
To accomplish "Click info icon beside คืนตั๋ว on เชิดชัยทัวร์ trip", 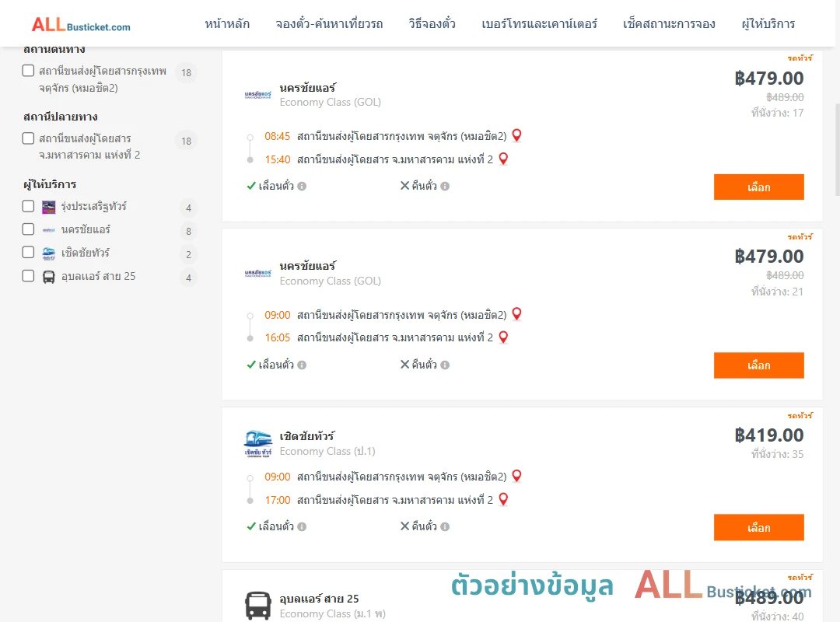I will (x=445, y=526).
